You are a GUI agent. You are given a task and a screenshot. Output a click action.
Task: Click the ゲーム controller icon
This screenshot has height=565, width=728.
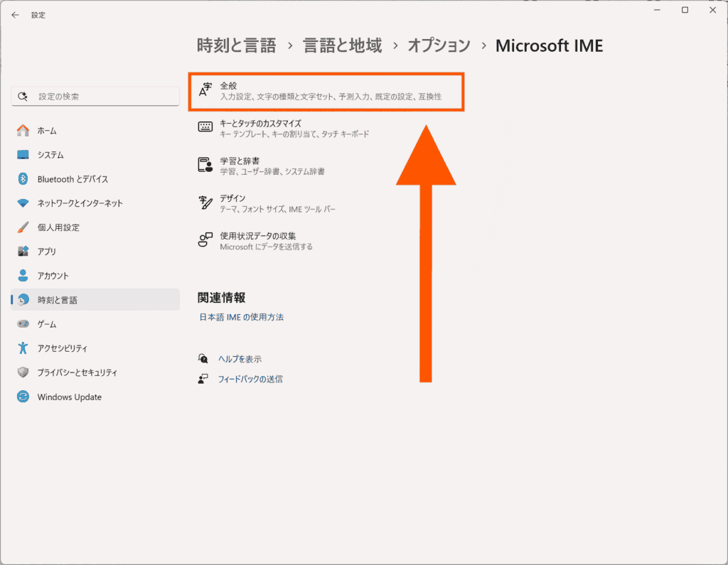pos(23,323)
